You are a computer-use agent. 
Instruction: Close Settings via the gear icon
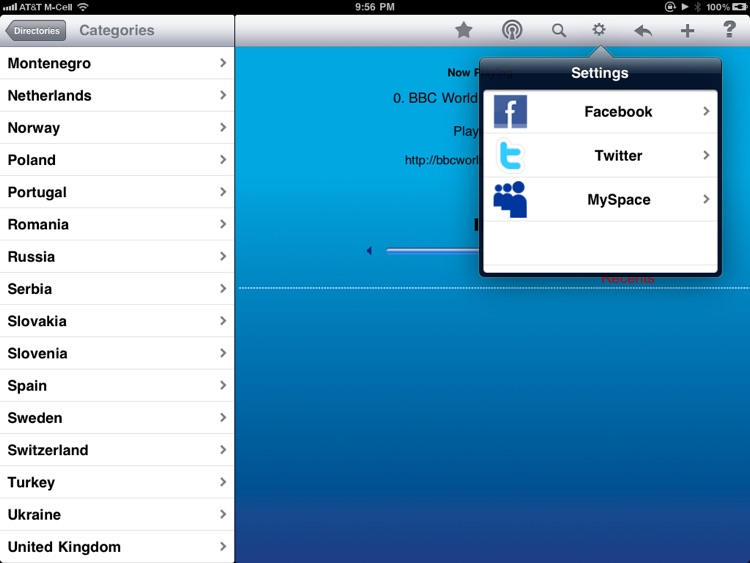click(x=599, y=30)
